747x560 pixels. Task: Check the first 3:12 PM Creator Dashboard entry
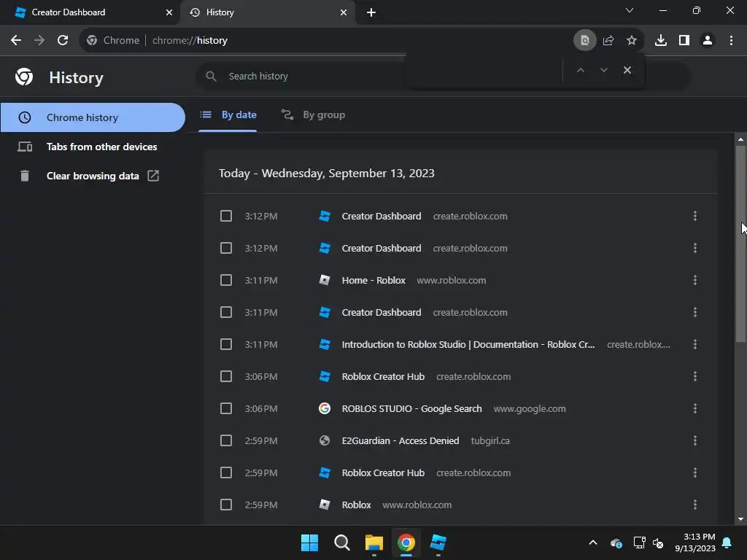coord(226,216)
